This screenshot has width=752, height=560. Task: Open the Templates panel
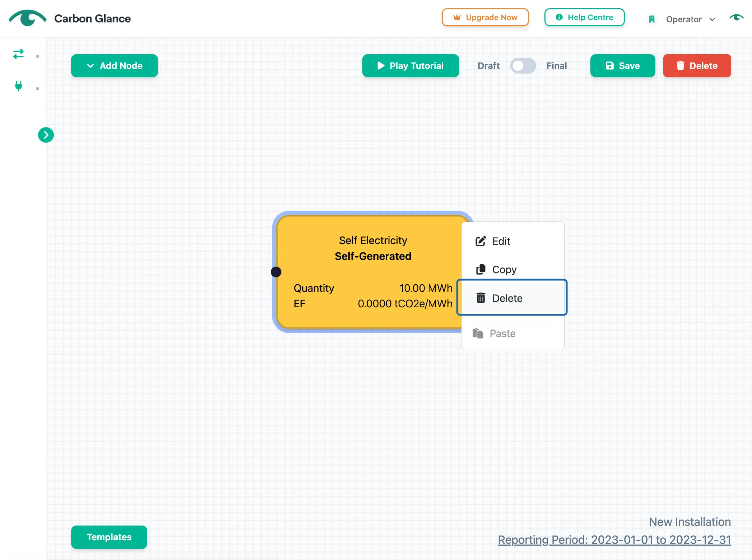109,537
